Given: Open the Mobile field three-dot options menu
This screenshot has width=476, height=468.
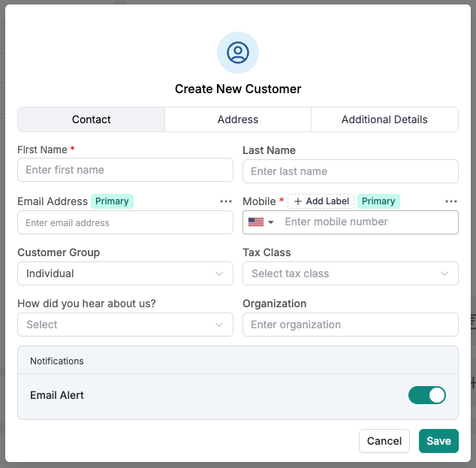Looking at the screenshot, I should (451, 201).
